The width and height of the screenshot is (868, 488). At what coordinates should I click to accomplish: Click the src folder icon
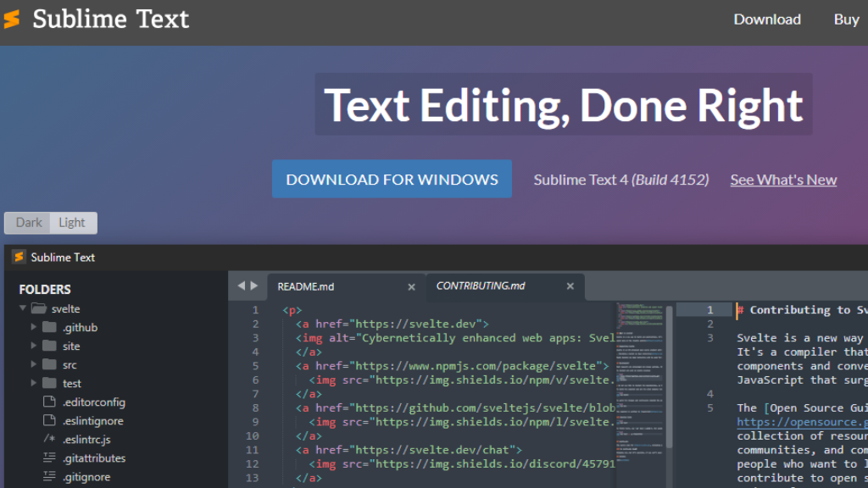(x=49, y=364)
